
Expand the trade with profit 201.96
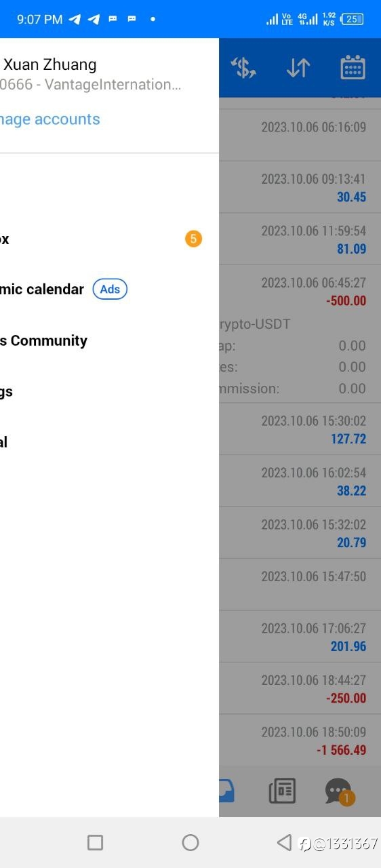[300, 637]
